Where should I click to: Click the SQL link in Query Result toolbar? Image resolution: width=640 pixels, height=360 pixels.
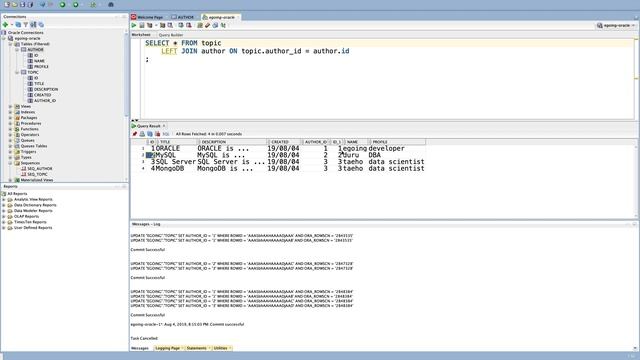tap(166, 134)
